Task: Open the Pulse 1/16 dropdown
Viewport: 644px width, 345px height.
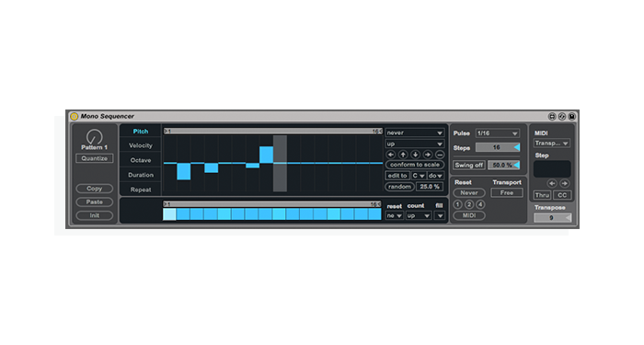Action: click(498, 133)
